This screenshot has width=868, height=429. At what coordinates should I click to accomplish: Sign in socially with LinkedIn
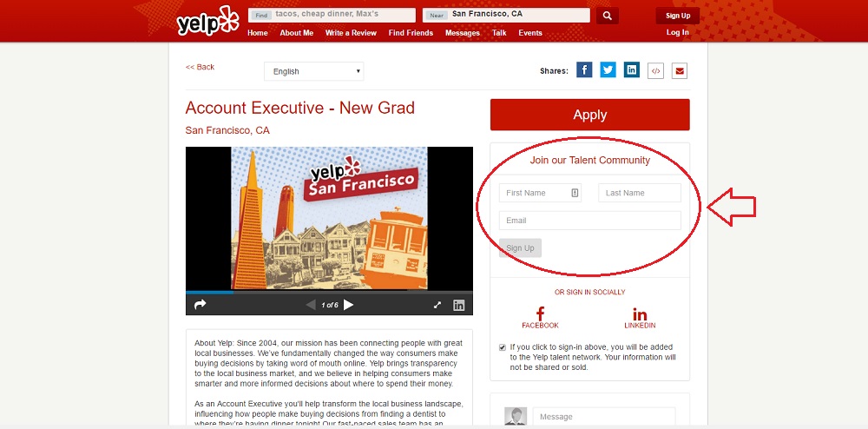point(640,319)
